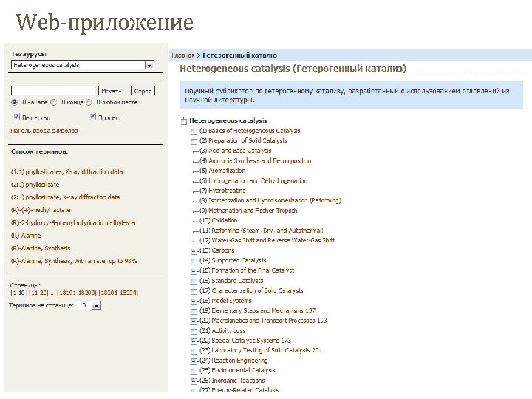532x399 pixels.
Task: Go to terms page [11-20]
Action: 38,293
